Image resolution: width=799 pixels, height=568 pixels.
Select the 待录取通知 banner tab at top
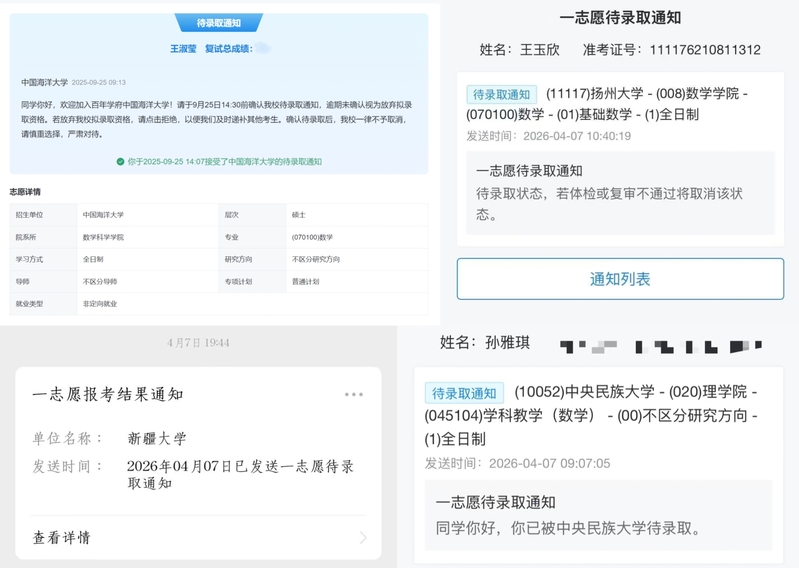point(219,22)
